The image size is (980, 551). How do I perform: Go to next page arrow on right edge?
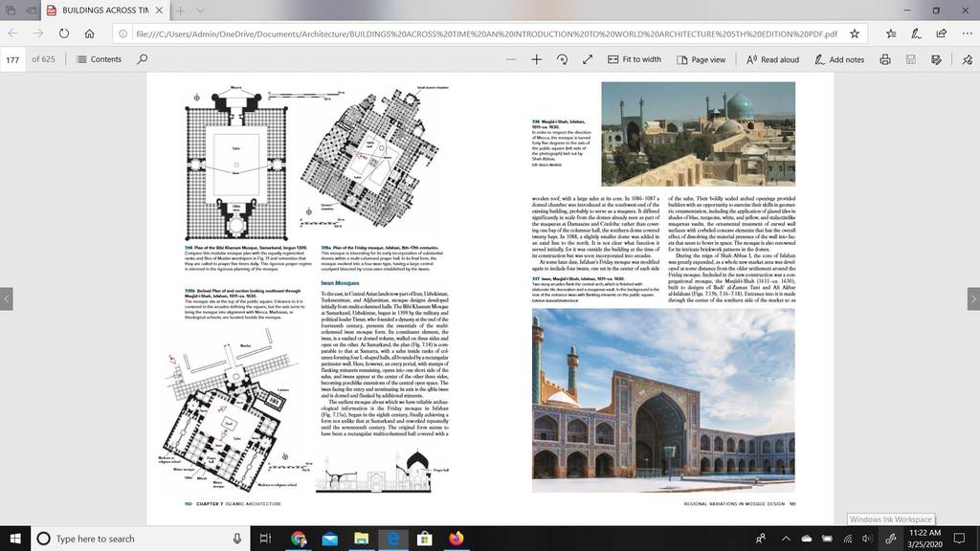tap(973, 298)
